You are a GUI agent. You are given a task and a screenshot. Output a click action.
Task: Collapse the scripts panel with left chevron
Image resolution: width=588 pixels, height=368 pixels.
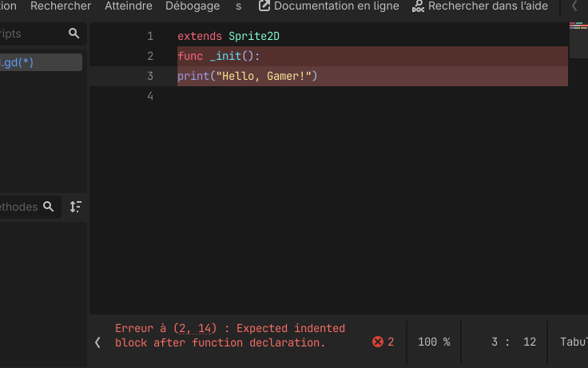click(97, 342)
